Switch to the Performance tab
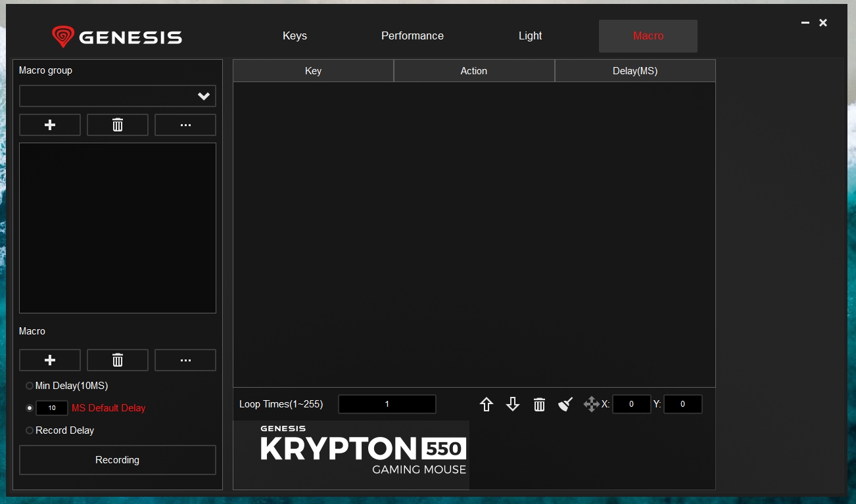The width and height of the screenshot is (856, 504). click(x=412, y=36)
